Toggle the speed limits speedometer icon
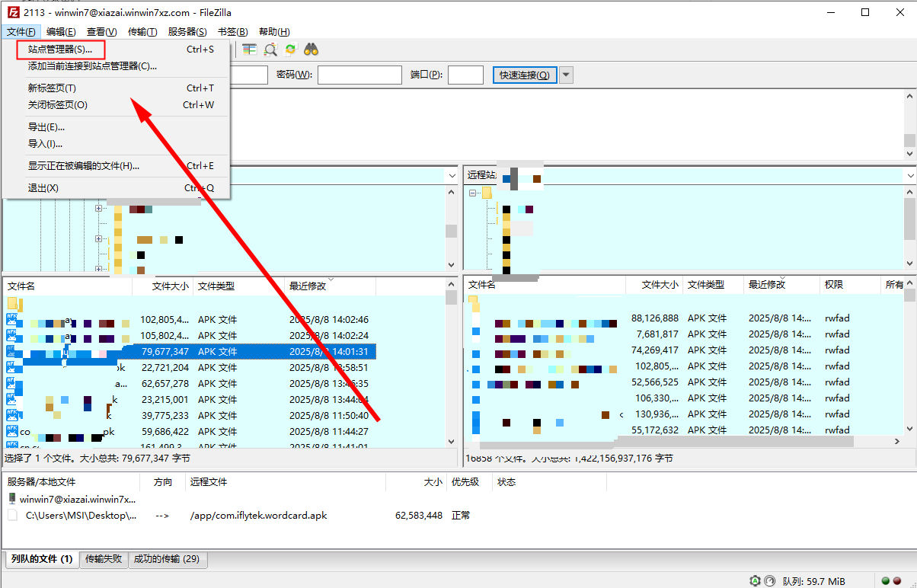The height and width of the screenshot is (588, 917). 769,581
